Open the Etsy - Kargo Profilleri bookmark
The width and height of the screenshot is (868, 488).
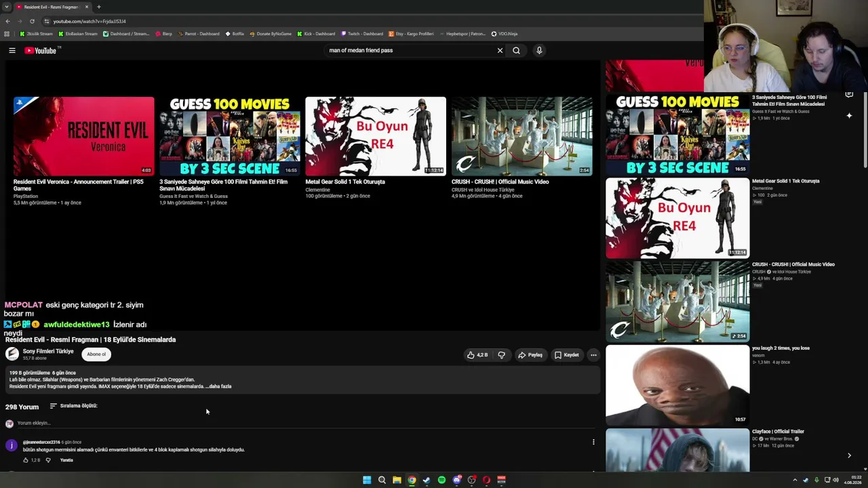[411, 34]
